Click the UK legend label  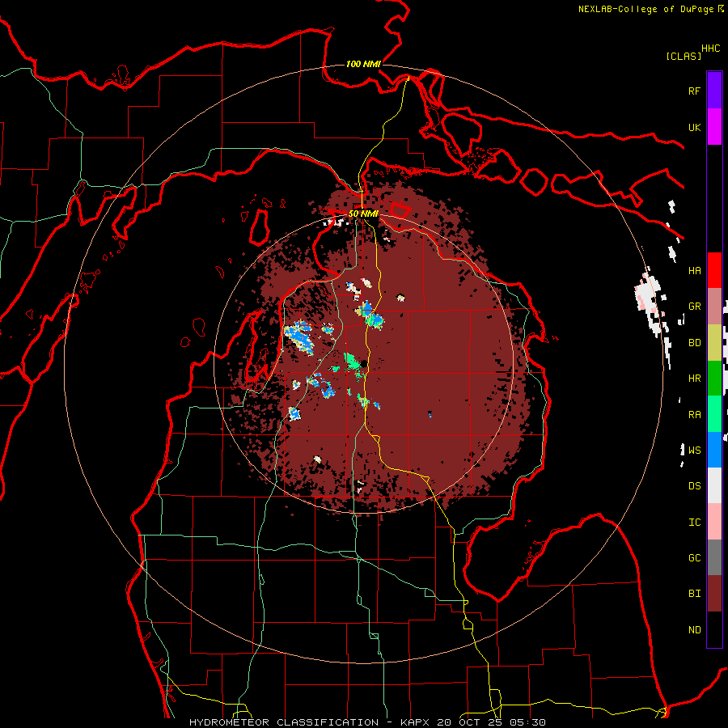tap(694, 127)
